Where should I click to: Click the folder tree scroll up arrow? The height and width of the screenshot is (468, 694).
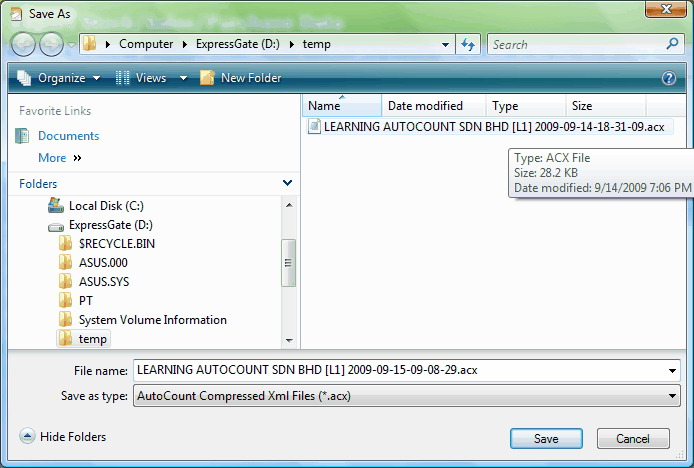(x=289, y=205)
